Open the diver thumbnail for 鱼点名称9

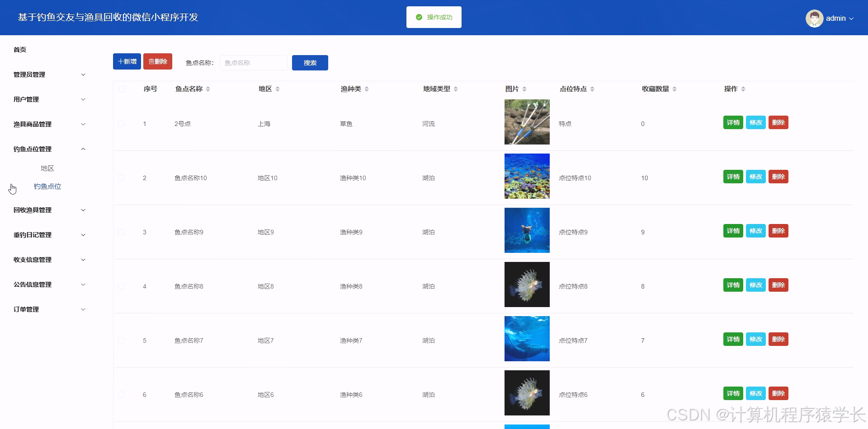(527, 230)
